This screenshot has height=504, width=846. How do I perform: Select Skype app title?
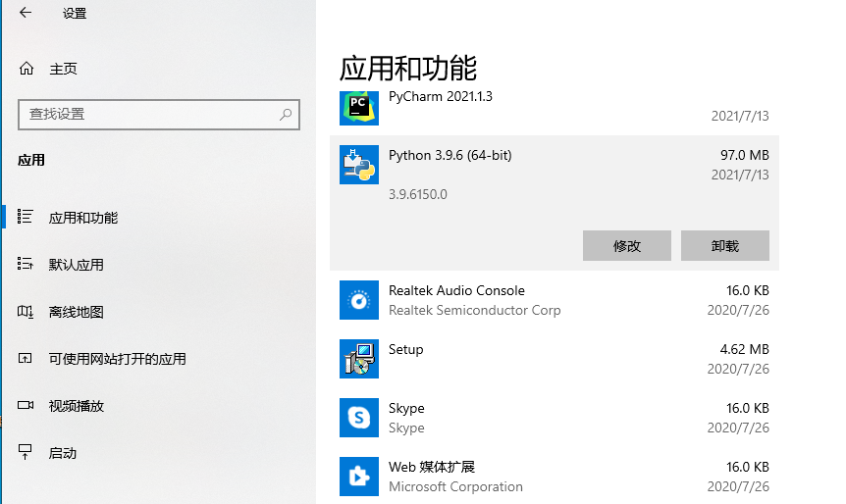(406, 408)
